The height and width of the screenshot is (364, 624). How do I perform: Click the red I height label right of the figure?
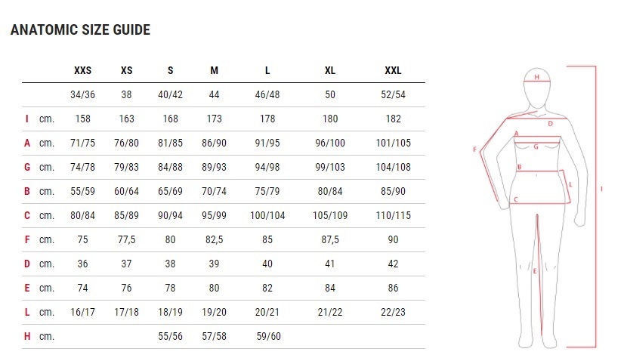tap(602, 189)
